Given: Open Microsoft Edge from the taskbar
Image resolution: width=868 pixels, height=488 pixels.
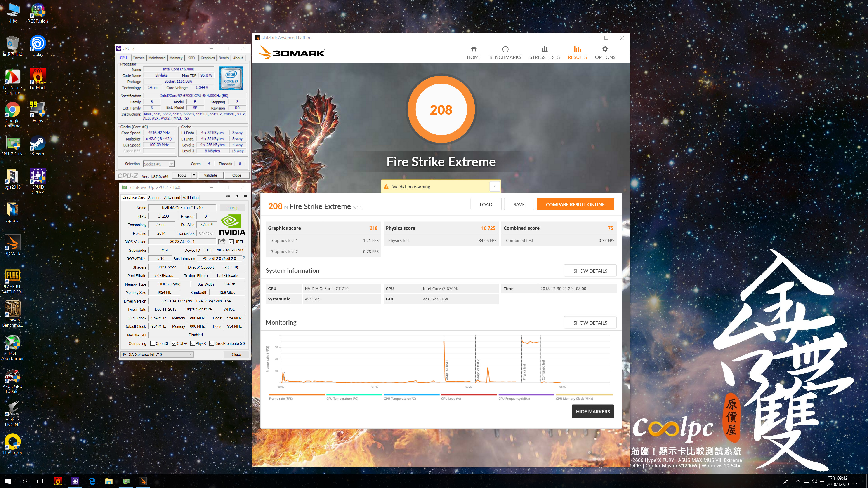Looking at the screenshot, I should click(92, 481).
